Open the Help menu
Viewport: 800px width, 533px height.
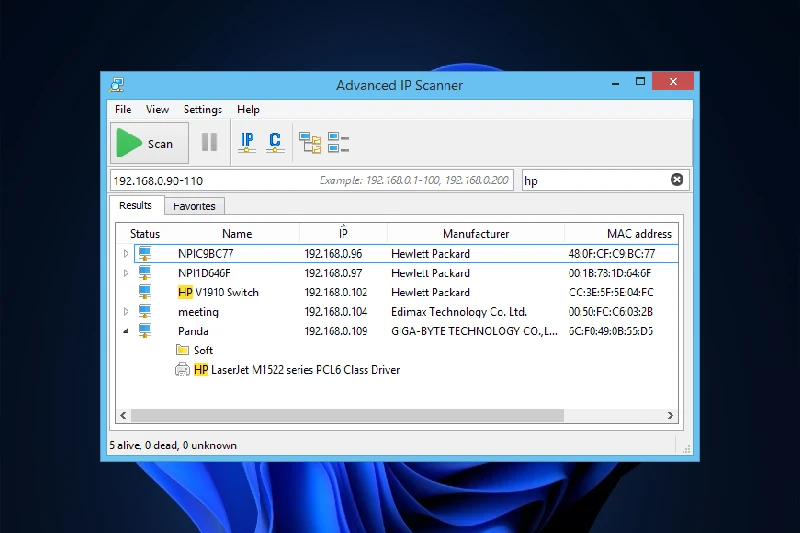tap(248, 109)
